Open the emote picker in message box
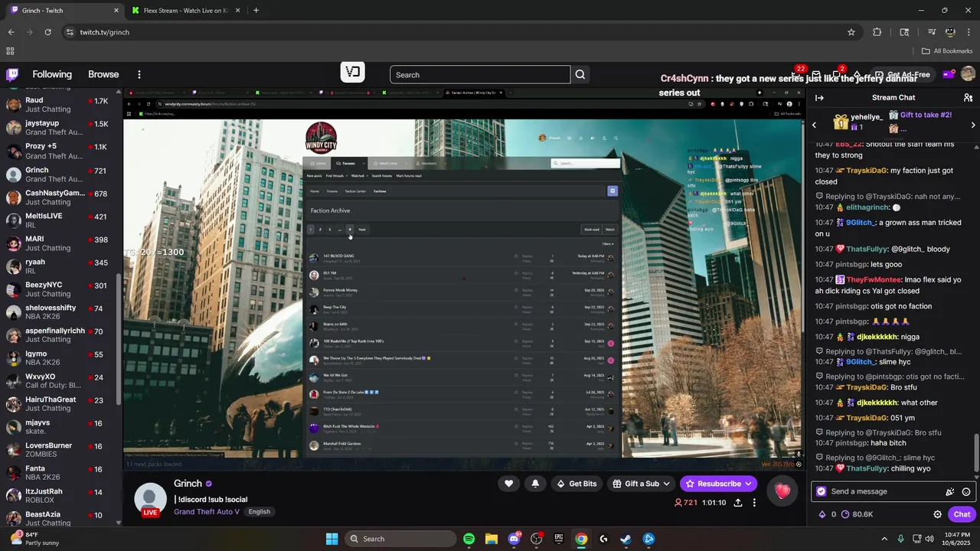The height and width of the screenshot is (551, 980). 966,491
